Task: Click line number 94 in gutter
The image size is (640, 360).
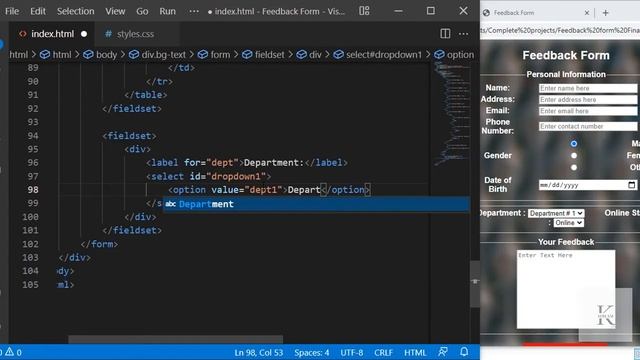Action: [33, 136]
